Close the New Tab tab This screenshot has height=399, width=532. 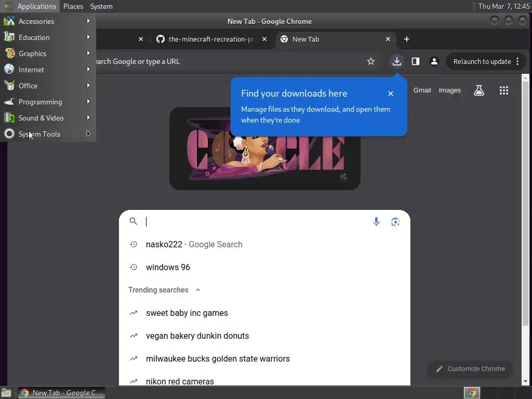pos(388,39)
